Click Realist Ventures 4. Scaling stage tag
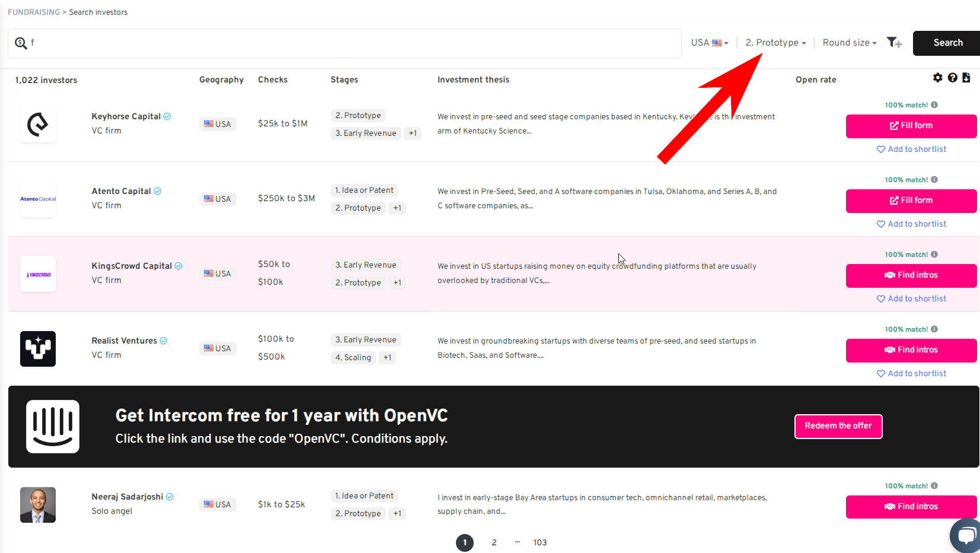 click(353, 358)
